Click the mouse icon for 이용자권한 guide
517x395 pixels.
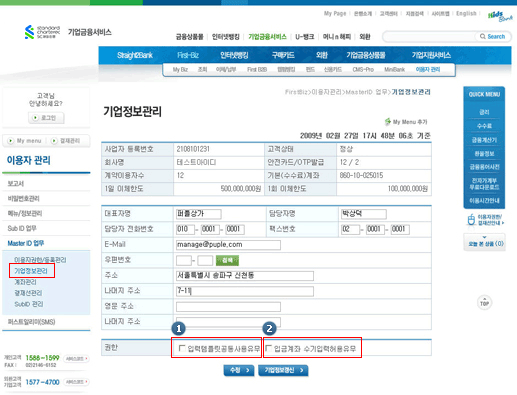tap(471, 220)
